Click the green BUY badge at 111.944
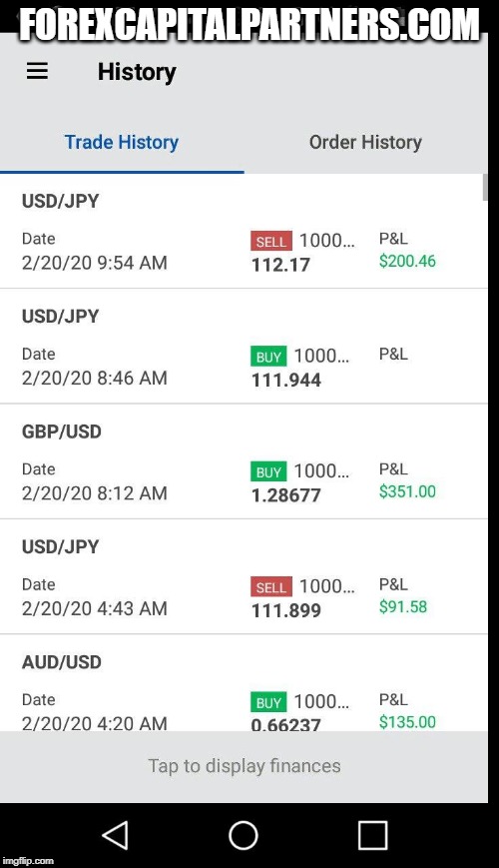This screenshot has height=868, width=499. coord(268,357)
